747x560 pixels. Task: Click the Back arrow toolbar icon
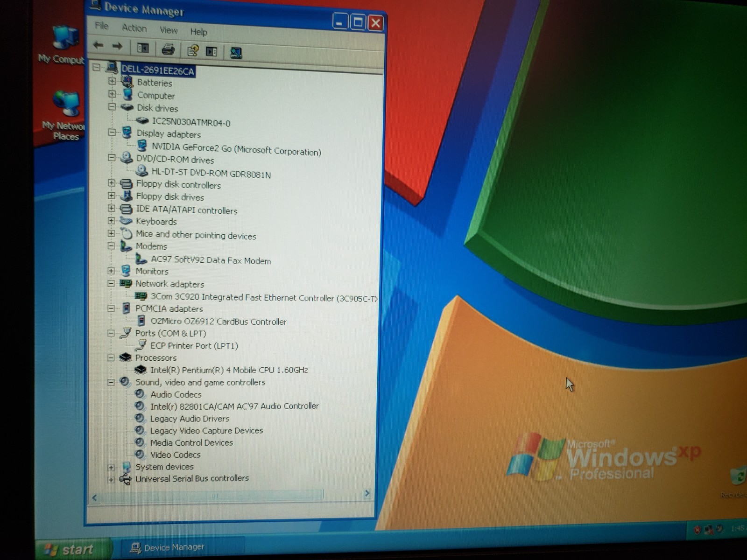coord(98,45)
